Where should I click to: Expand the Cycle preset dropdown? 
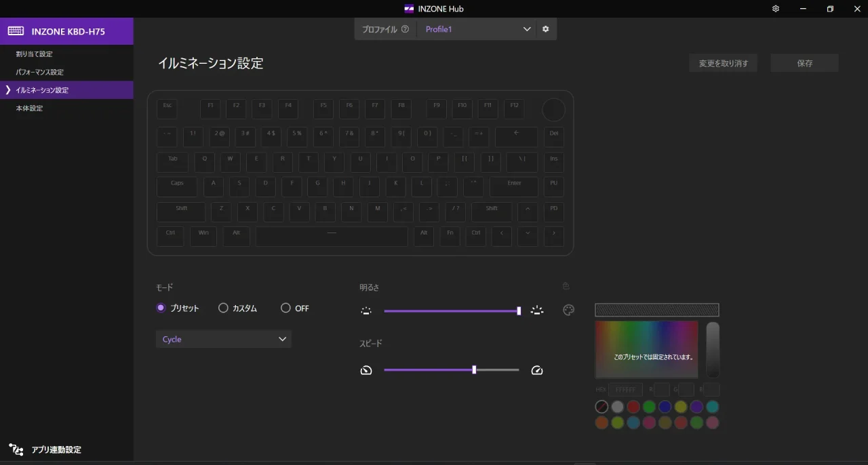[224, 339]
